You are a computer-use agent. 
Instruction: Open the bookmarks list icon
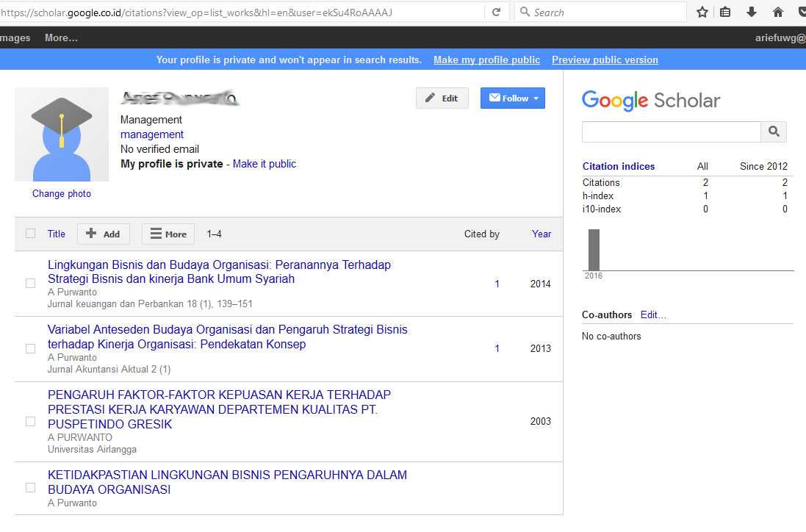725,12
